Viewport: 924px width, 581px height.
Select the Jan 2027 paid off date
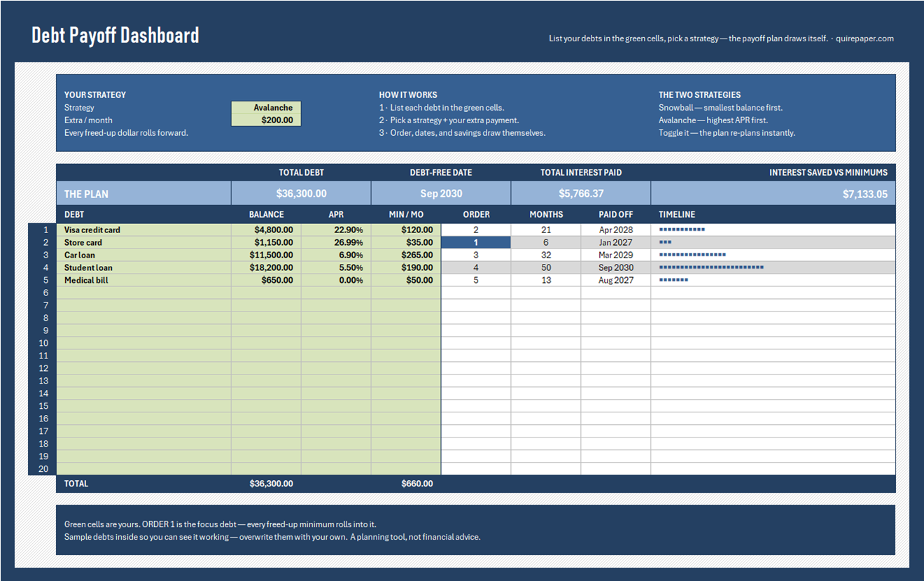point(616,242)
